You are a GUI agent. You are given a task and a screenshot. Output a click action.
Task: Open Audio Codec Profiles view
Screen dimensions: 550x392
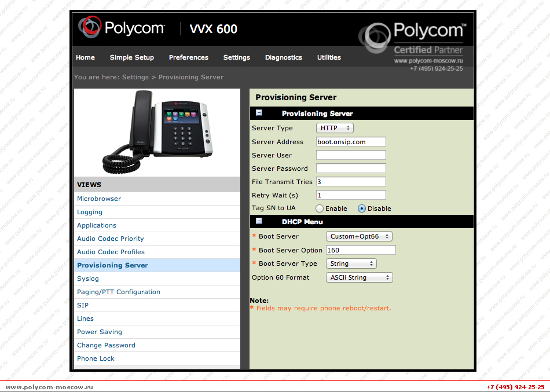(111, 252)
